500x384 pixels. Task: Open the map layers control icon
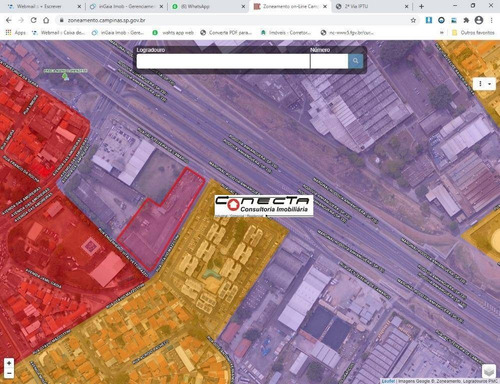pyautogui.click(x=489, y=371)
